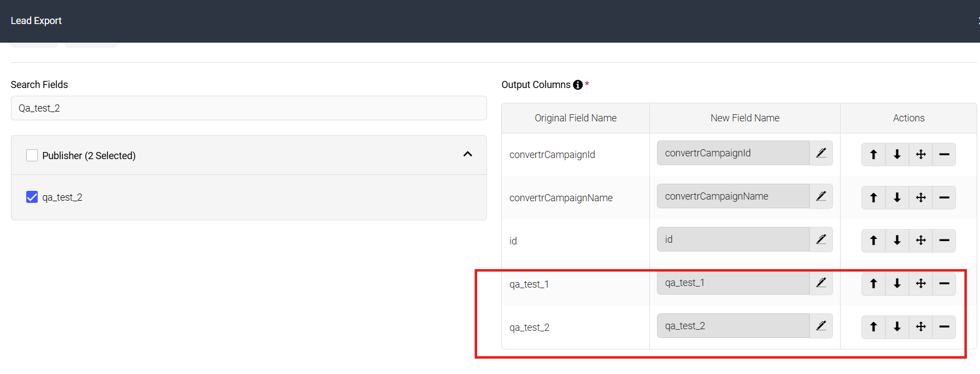Move convertrCampaignName column down
This screenshot has width=980, height=374.
tap(897, 197)
